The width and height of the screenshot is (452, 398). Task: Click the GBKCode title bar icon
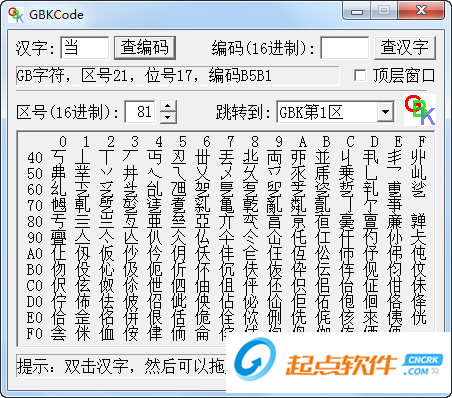[x=16, y=15]
